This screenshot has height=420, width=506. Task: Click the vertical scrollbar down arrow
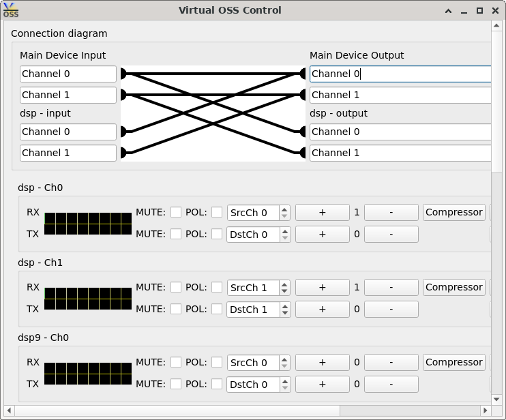coord(496,400)
